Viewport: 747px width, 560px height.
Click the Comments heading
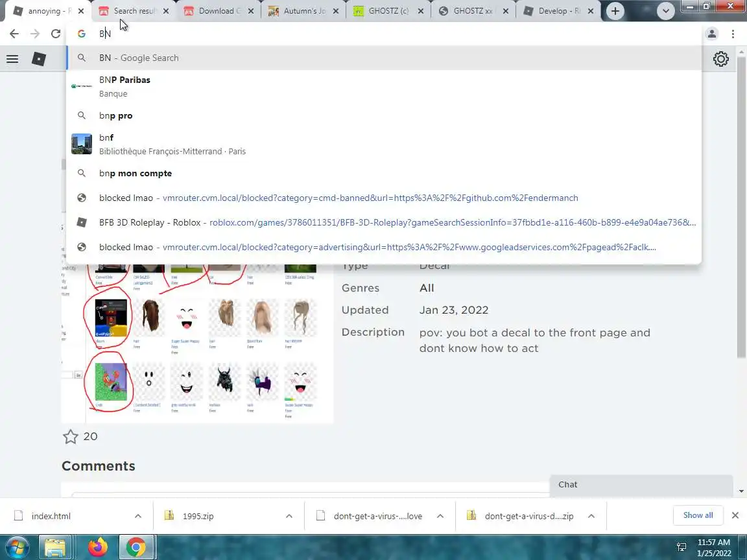click(99, 466)
